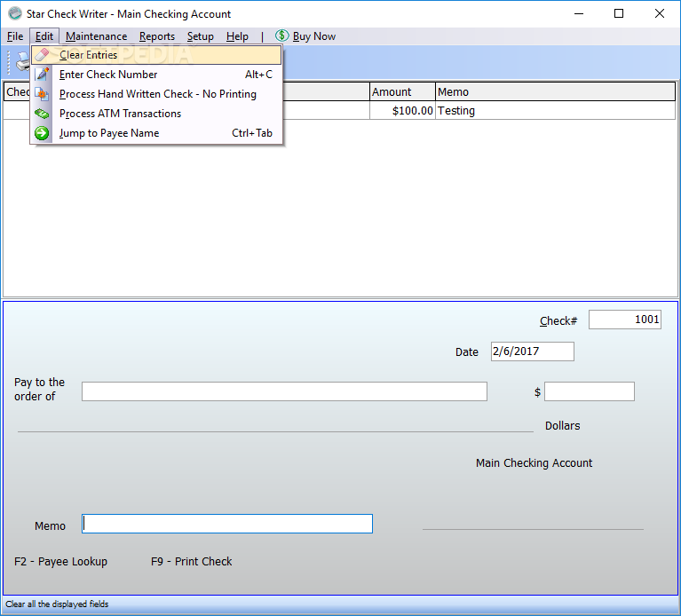Viewport: 681px width, 616px height.
Task: Open the Maintenance menu
Action: (x=97, y=36)
